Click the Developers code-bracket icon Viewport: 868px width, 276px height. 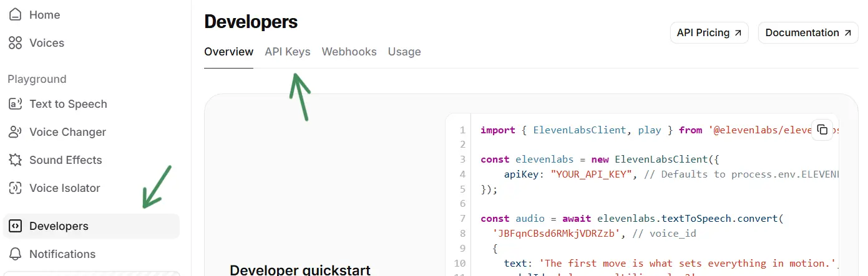16,226
